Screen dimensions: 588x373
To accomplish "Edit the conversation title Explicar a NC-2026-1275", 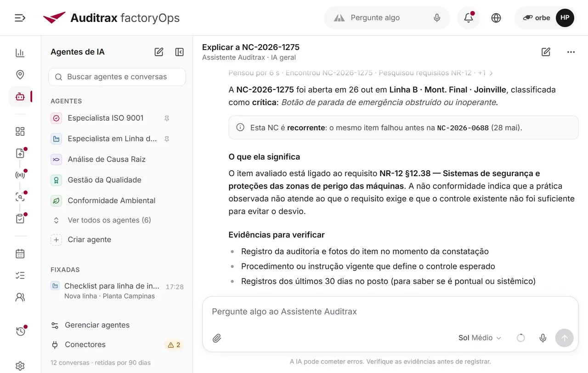I will (546, 52).
